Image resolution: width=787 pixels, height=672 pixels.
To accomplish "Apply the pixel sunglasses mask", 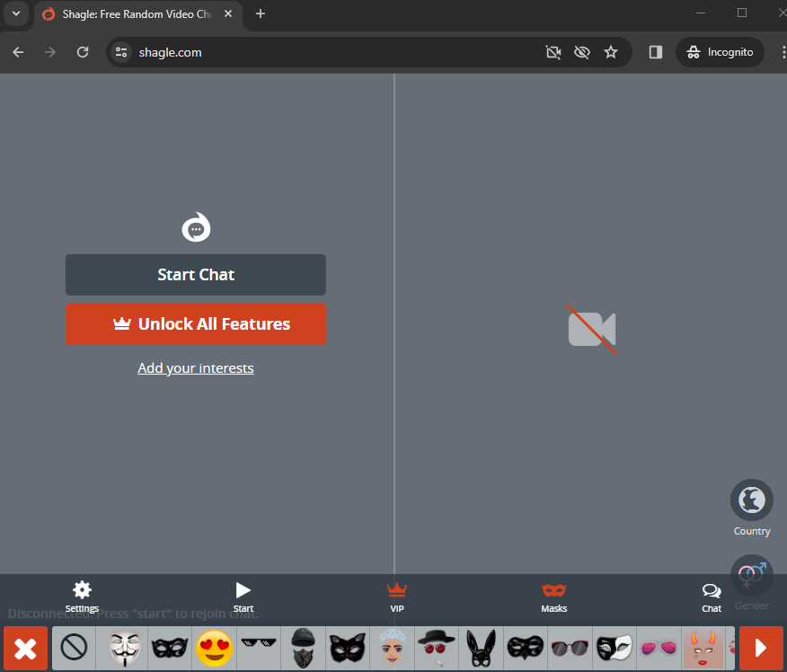I will [260, 648].
